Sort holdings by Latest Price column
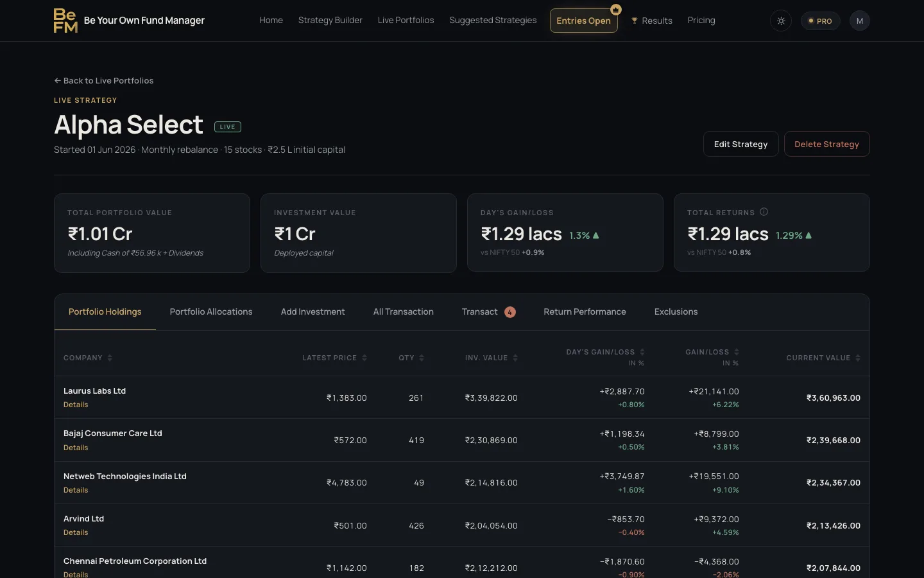 (x=334, y=358)
